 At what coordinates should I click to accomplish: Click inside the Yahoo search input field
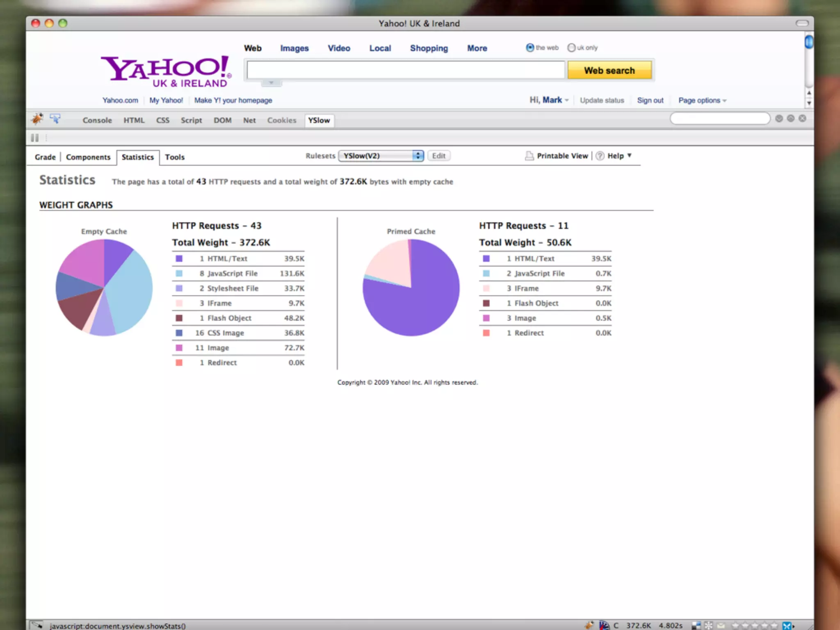tap(405, 70)
